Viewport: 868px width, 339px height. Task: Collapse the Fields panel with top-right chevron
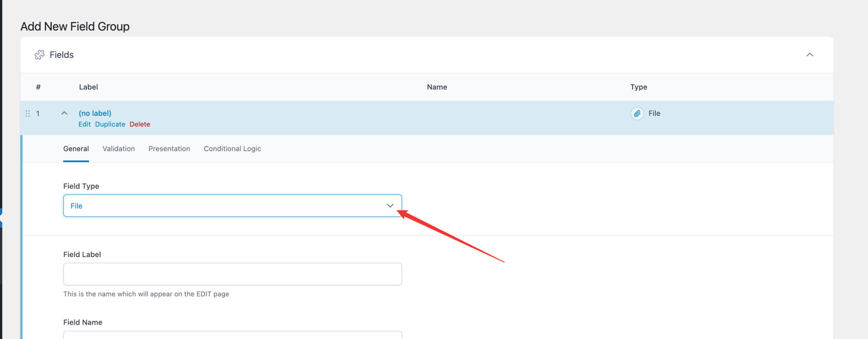(810, 55)
